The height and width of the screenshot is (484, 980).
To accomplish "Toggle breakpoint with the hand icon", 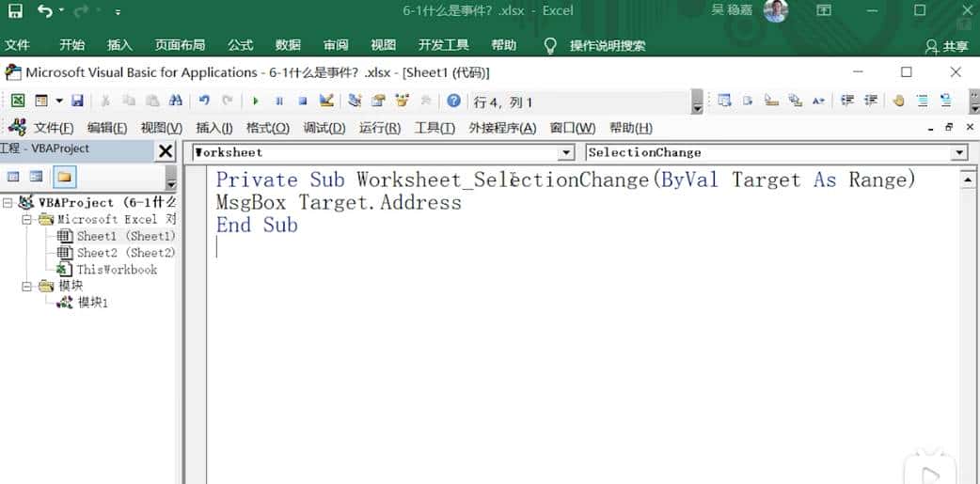I will tap(899, 101).
